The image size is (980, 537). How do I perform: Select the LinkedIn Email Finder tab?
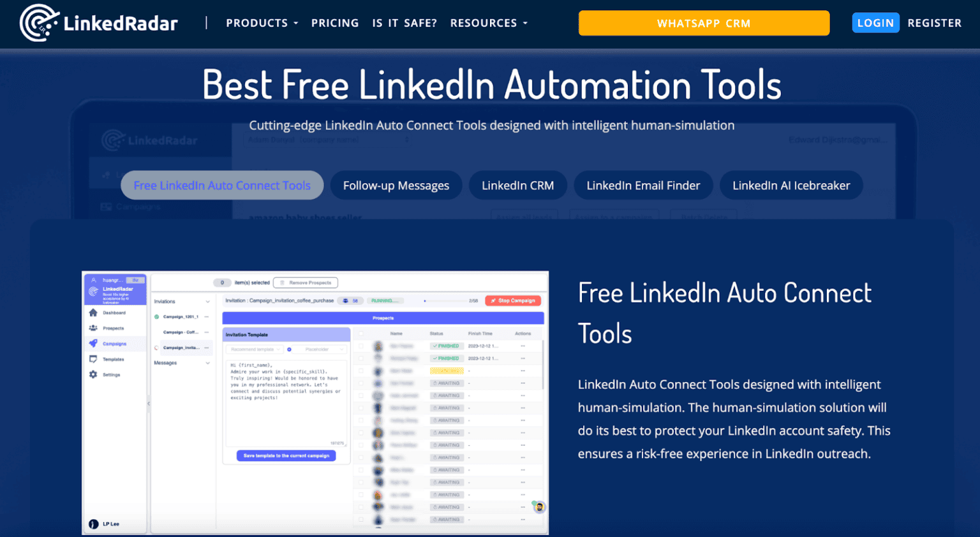tap(643, 186)
